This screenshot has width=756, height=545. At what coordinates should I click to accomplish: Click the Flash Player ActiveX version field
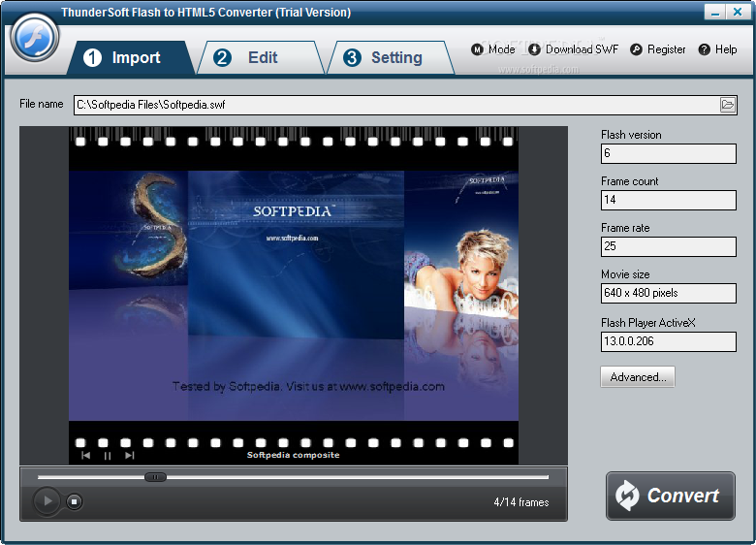[668, 341]
